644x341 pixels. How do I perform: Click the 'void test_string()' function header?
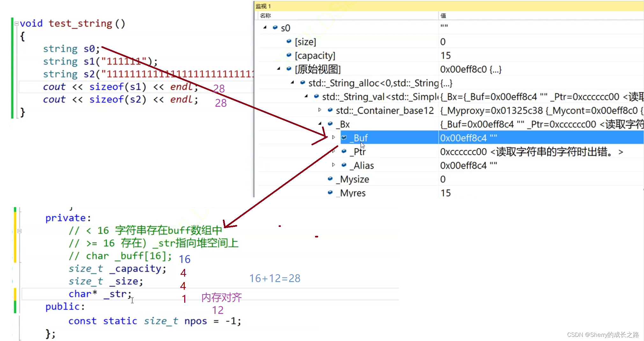(x=72, y=23)
